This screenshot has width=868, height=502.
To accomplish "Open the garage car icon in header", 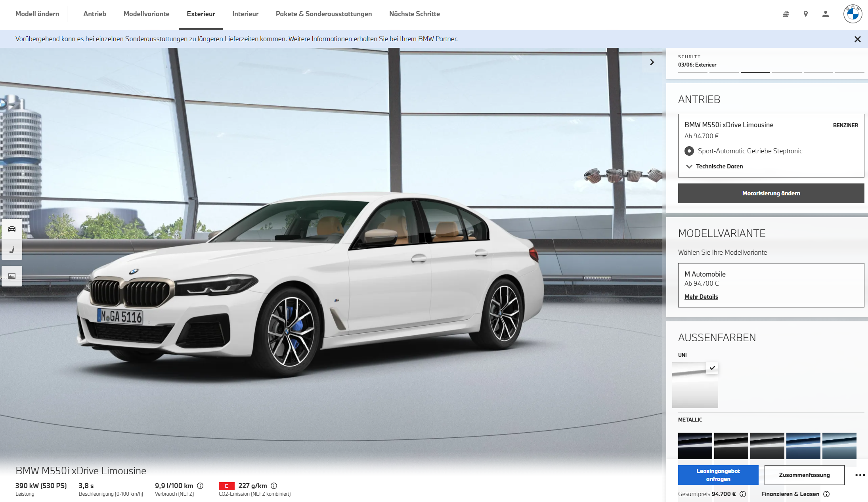I will [786, 14].
